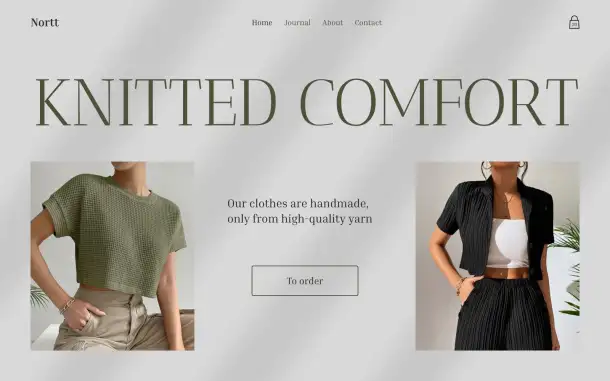The image size is (610, 381).
Task: Open the Contact navigation link
Action: tap(368, 23)
